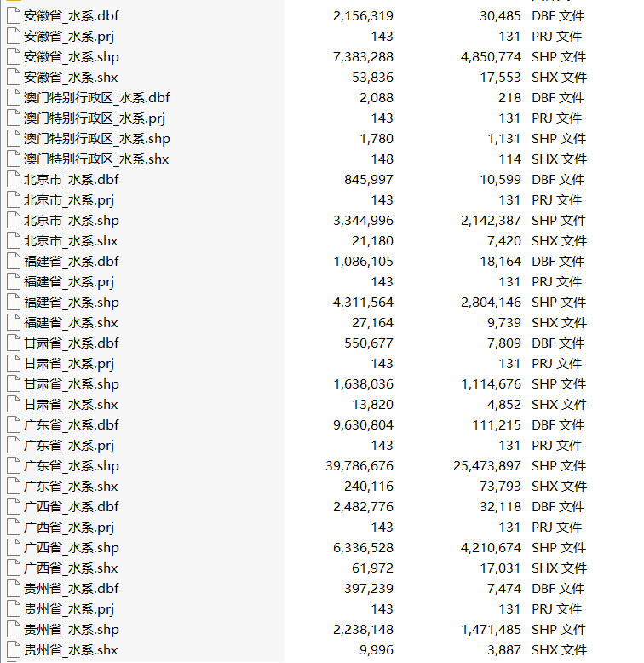Click the file name 甘肃省_水系.dbf
644x663 pixels.
[71, 343]
